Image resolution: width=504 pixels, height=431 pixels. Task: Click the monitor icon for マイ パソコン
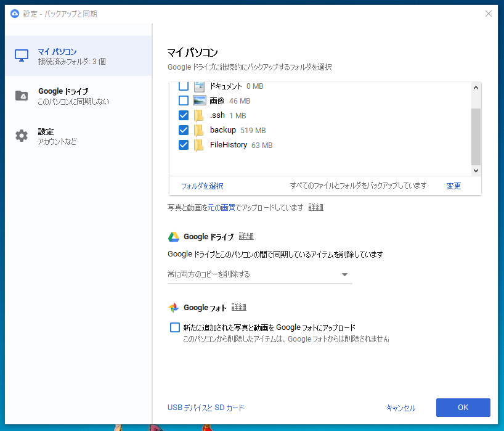tap(22, 55)
